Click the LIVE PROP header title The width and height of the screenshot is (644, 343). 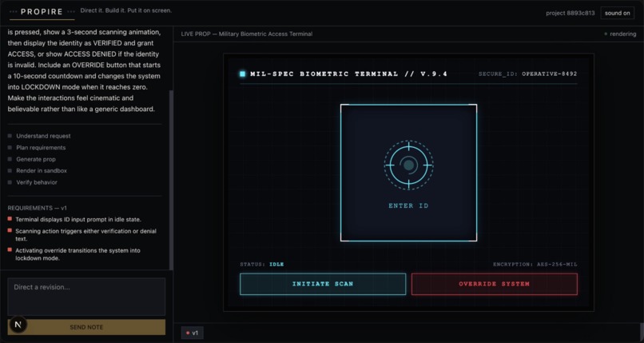pyautogui.click(x=246, y=34)
